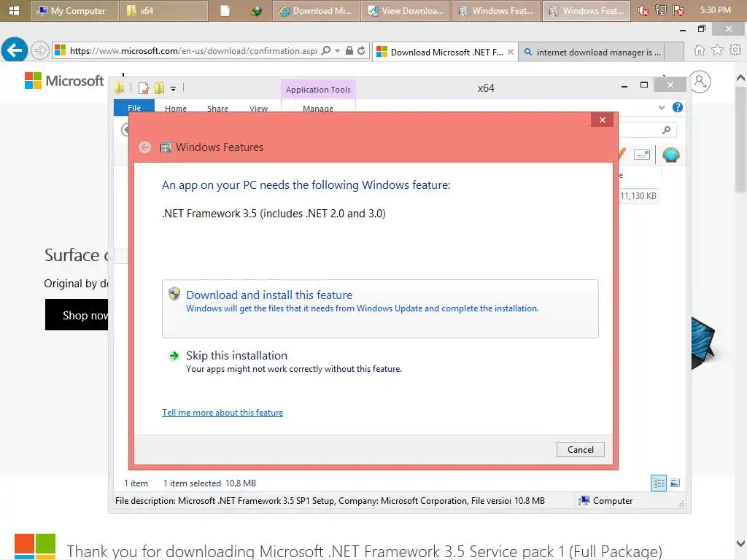Image resolution: width=747 pixels, height=560 pixels.
Task: Click the blank document icon in taskbar
Action: 225,10
